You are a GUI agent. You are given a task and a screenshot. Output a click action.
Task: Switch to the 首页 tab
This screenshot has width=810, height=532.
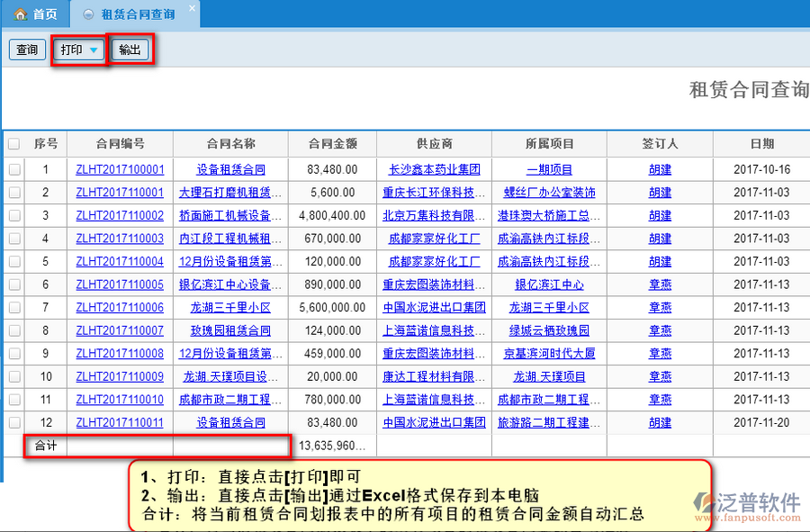click(x=36, y=14)
